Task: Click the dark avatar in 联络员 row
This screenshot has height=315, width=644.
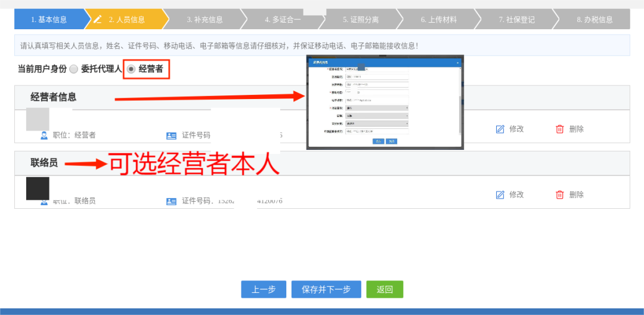Action: (38, 189)
